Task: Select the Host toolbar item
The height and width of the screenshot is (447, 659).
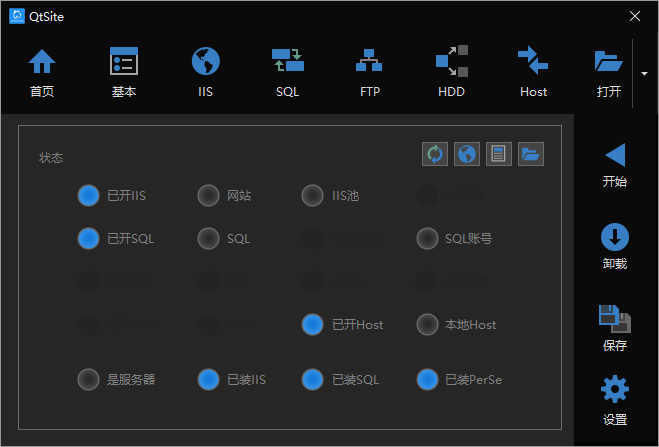Action: point(533,73)
